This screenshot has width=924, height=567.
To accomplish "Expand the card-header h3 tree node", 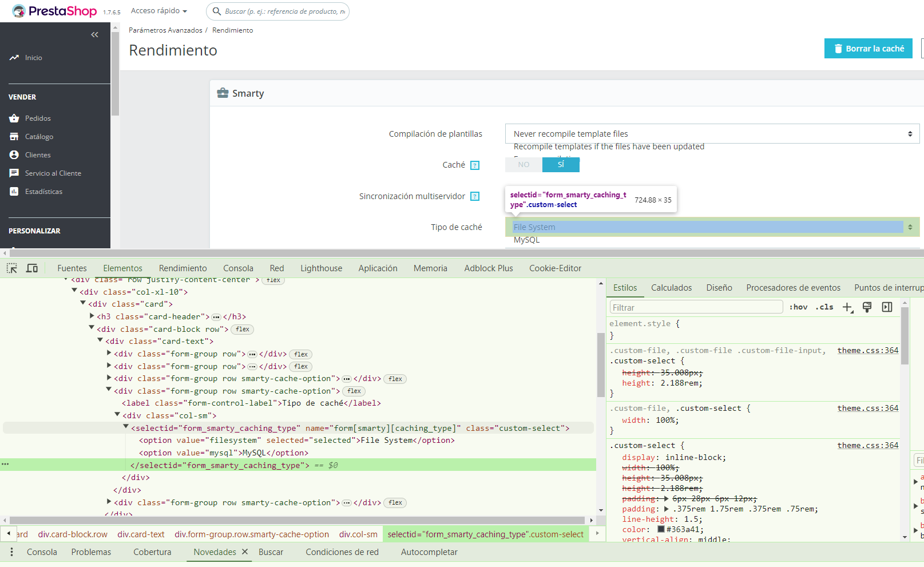I will [92, 316].
